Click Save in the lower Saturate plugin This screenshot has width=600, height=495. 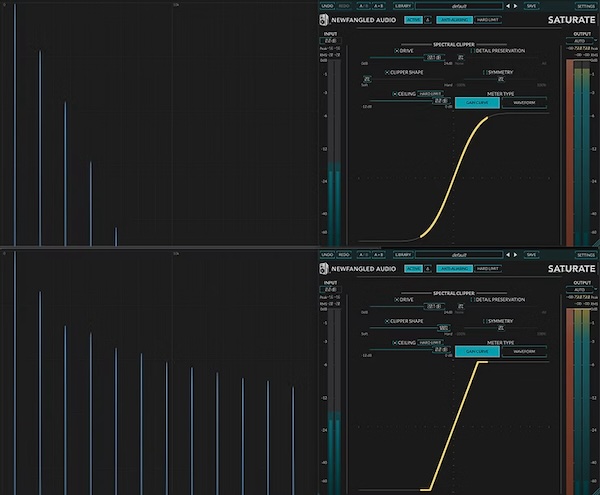pos(531,255)
